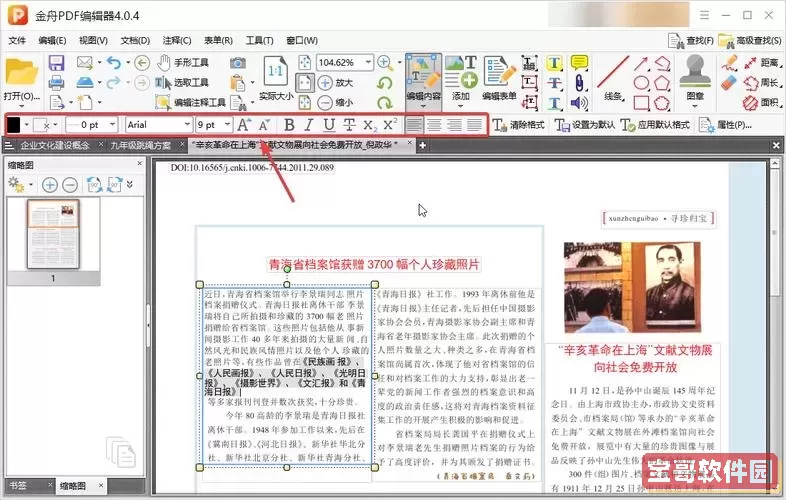Screen dimensions: 786x500
Task: Toggle italic text formatting
Action: click(x=309, y=125)
